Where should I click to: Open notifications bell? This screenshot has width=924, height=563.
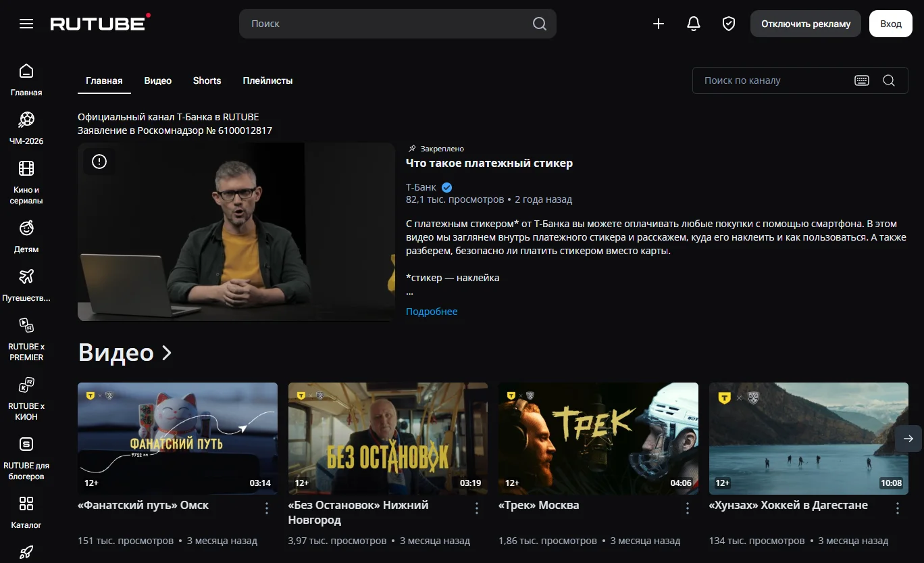694,24
